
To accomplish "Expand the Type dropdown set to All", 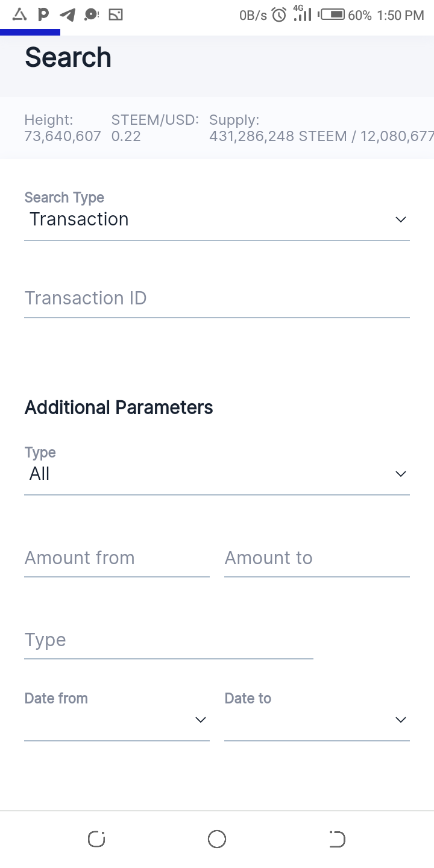I will coord(217,474).
